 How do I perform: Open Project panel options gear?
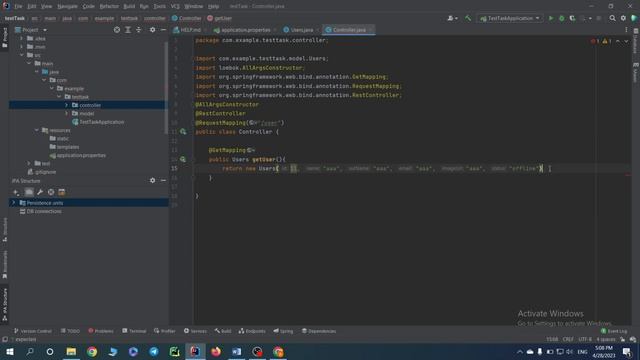pos(152,30)
